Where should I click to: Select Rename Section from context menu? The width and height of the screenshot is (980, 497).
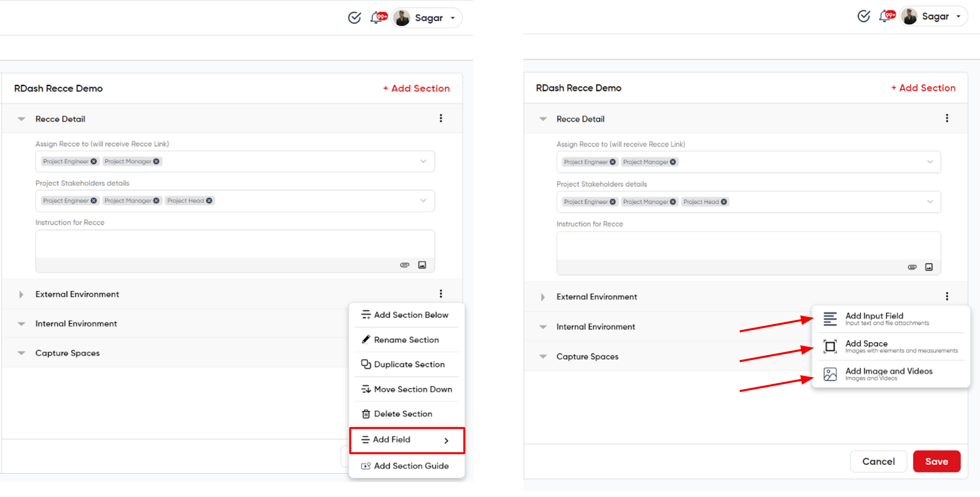[x=406, y=340]
